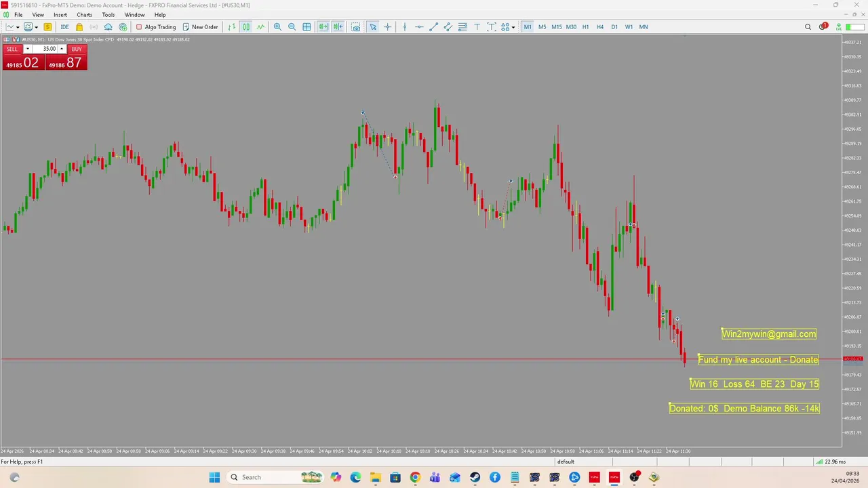Insert a text label with framed T icon

pos(492,27)
